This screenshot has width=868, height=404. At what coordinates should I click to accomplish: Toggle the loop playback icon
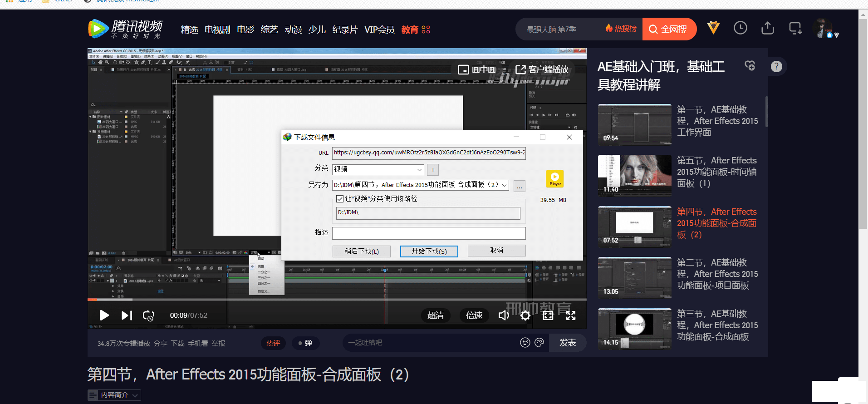coord(148,315)
